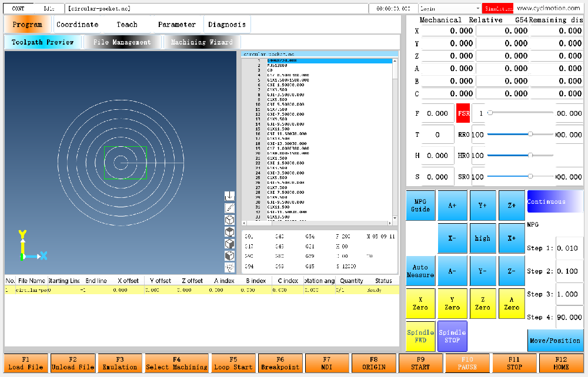Toggle the high speed jog button
Image resolution: width=588 pixels, height=377 pixels.
pos(482,238)
